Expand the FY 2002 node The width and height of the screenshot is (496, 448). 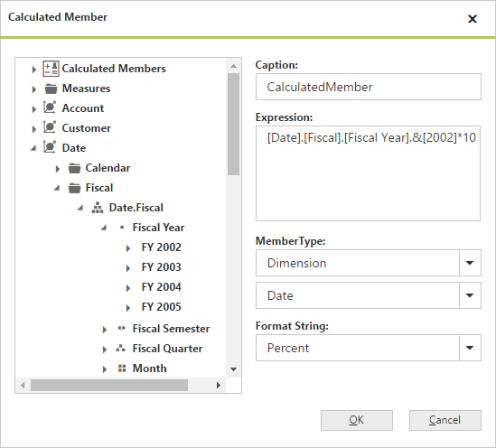click(128, 248)
